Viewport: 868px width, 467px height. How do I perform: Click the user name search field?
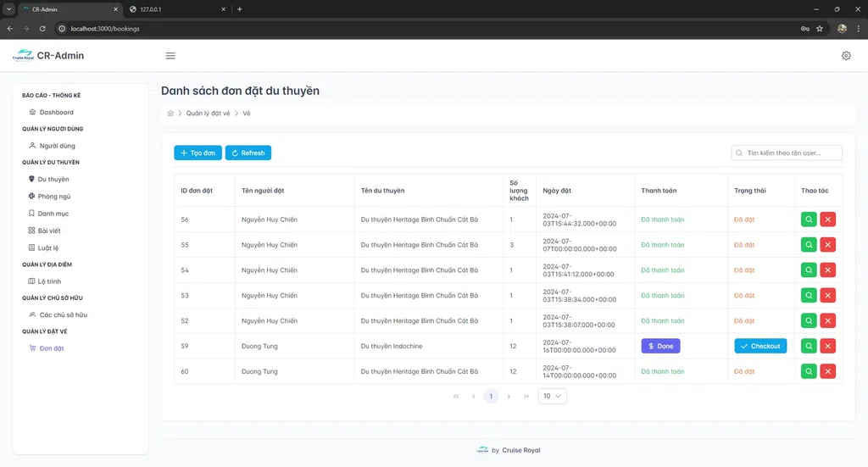tap(787, 153)
